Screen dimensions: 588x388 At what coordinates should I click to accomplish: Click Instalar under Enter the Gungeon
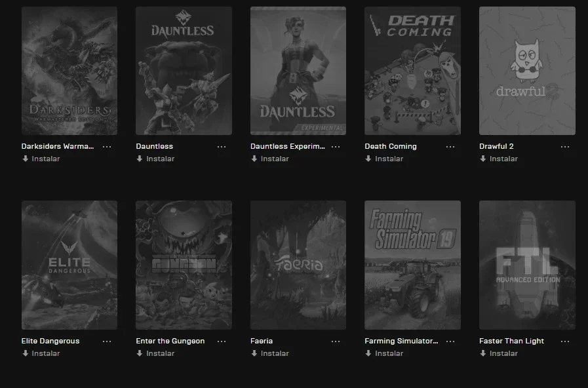155,353
